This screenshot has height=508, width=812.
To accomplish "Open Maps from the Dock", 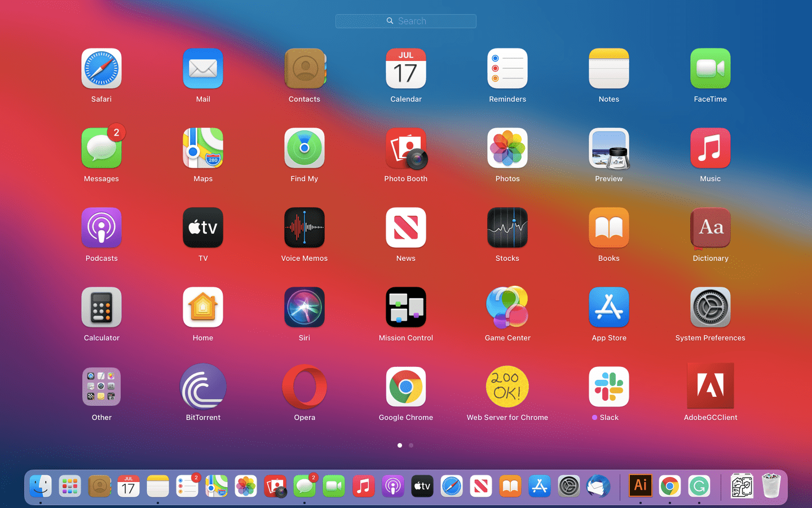I will coord(217,486).
